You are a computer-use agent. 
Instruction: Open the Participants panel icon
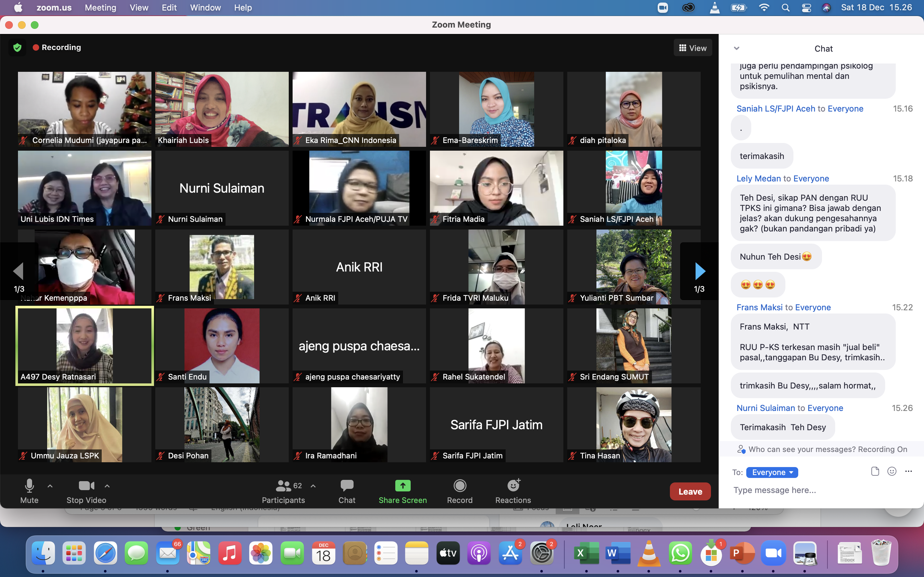tap(283, 486)
